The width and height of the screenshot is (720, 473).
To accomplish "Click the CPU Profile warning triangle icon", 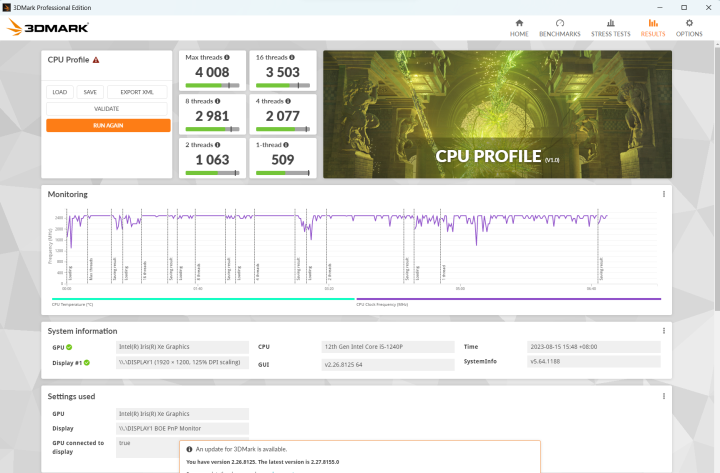I will click(96, 60).
